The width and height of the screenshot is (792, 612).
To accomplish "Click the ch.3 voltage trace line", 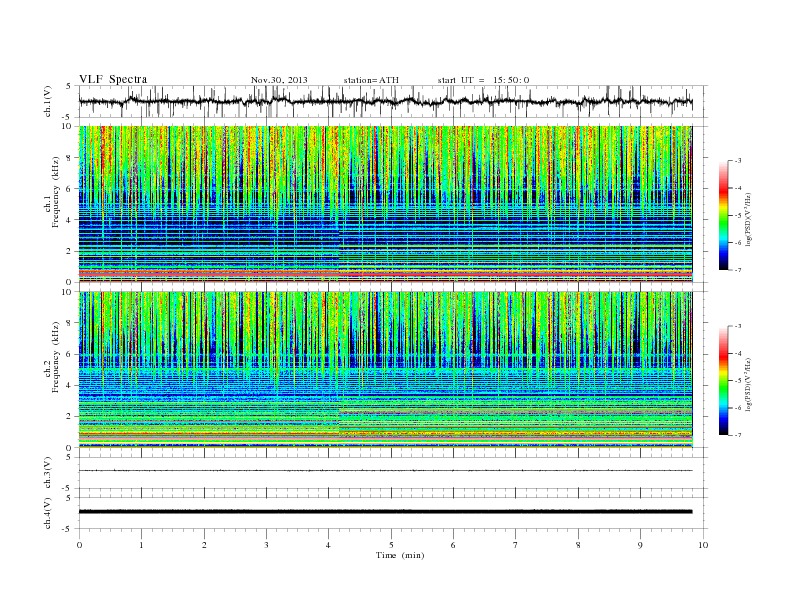I will 386,471.
